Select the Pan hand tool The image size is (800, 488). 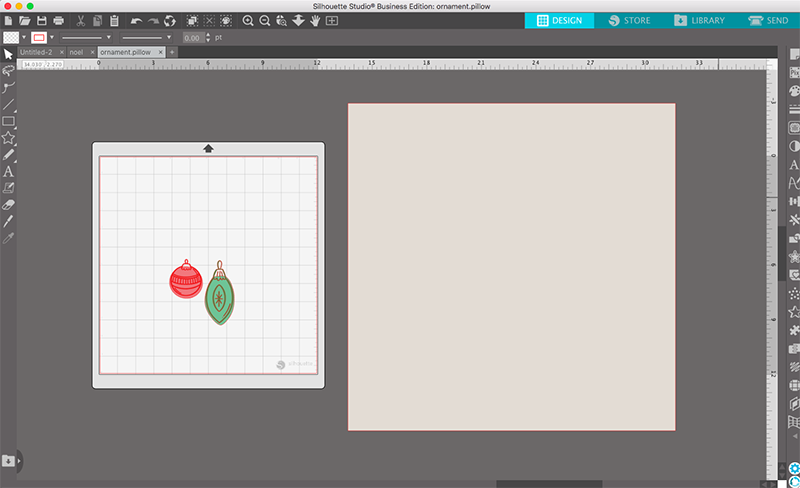click(x=315, y=21)
